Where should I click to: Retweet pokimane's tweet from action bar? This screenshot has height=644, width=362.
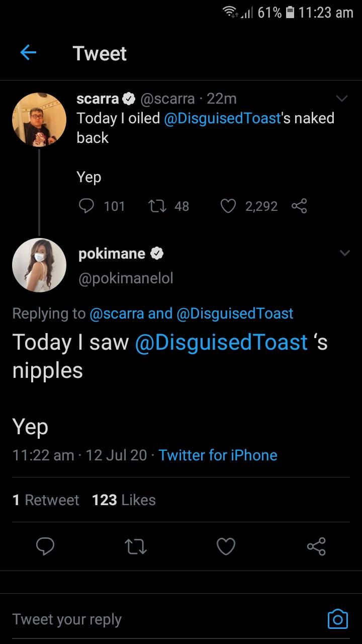136,546
